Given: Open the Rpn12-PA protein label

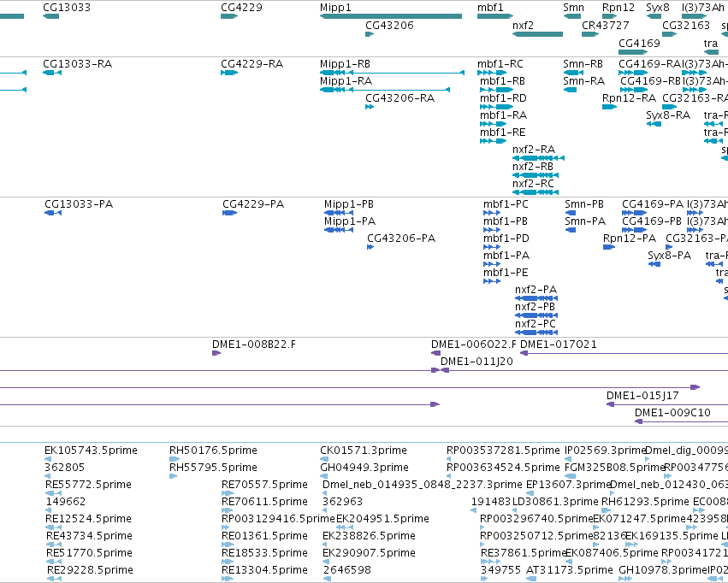Looking at the screenshot, I should tap(630, 238).
